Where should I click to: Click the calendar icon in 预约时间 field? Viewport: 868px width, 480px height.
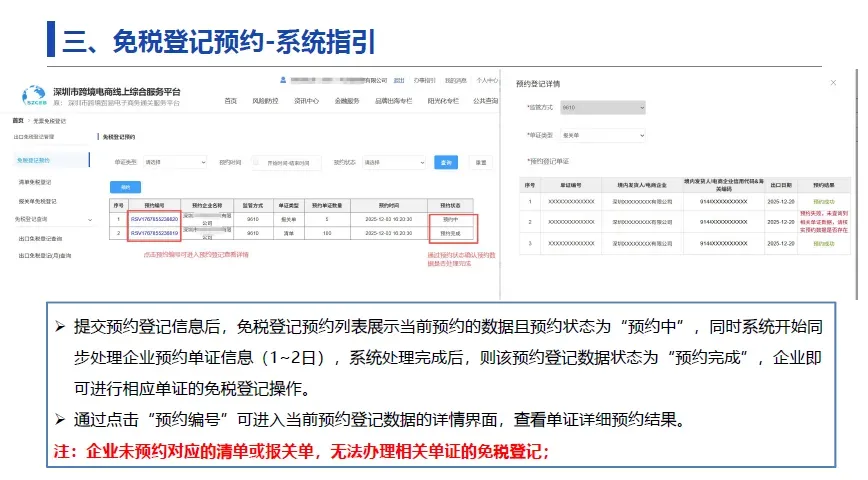tap(256, 162)
